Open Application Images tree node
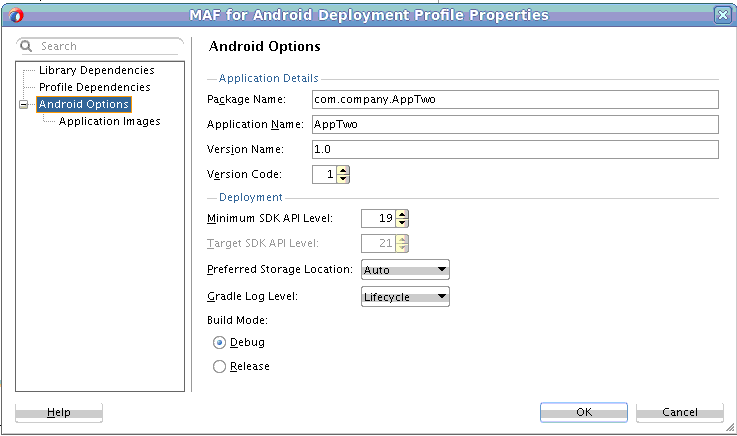The height and width of the screenshot is (436, 737). point(110,121)
